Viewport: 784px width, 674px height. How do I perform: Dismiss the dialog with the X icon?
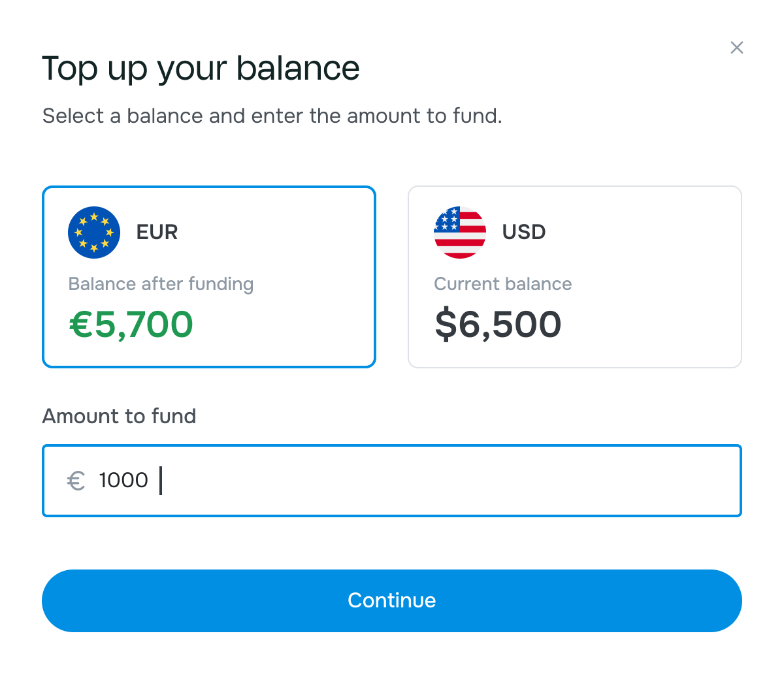point(737,48)
